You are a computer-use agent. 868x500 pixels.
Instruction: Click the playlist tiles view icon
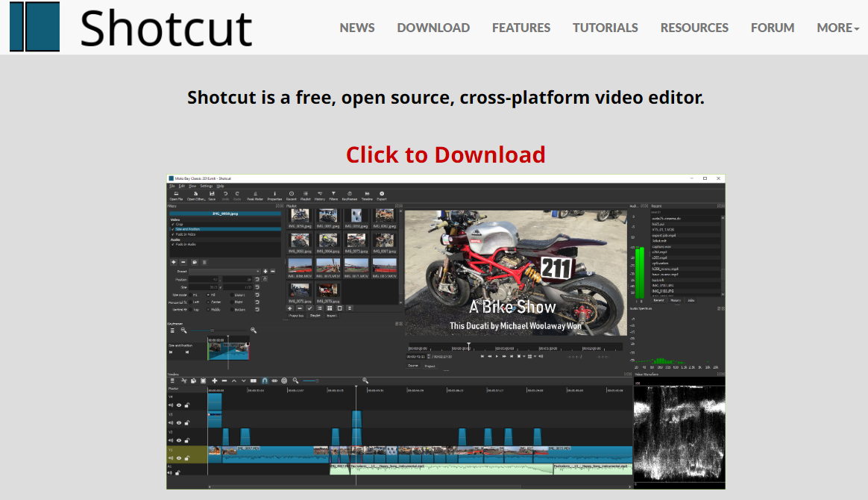(330, 308)
